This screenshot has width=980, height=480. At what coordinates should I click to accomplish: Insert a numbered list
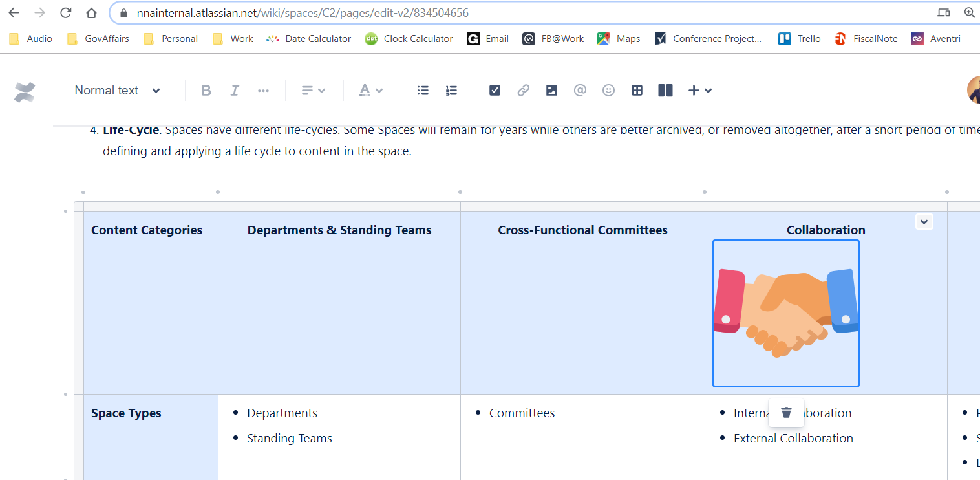pos(451,91)
